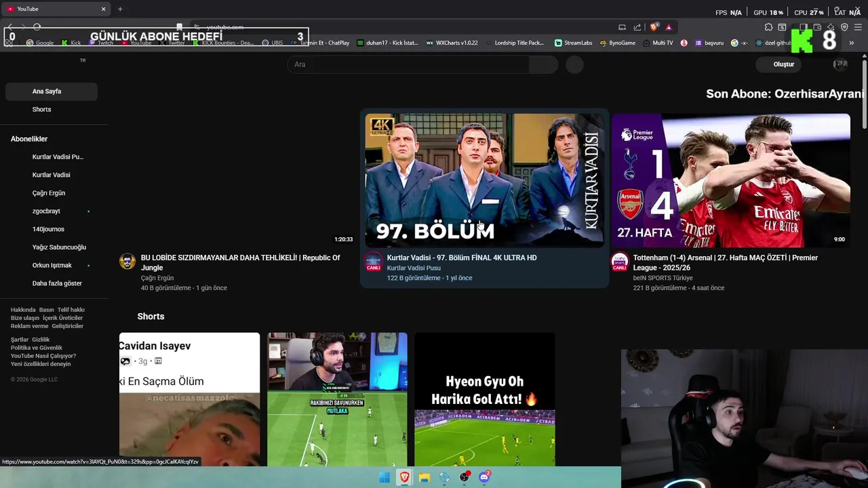Open Discord from the taskbar

pos(484,477)
